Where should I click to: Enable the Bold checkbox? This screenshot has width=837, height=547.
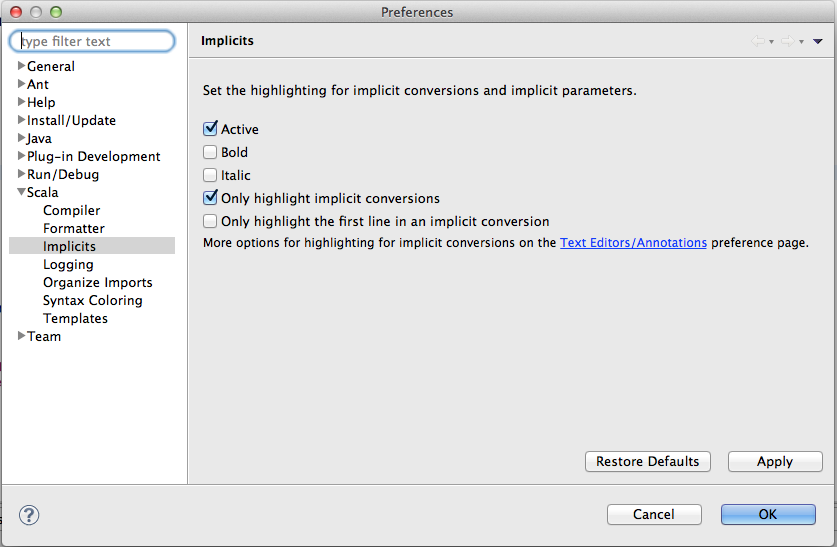click(x=210, y=153)
